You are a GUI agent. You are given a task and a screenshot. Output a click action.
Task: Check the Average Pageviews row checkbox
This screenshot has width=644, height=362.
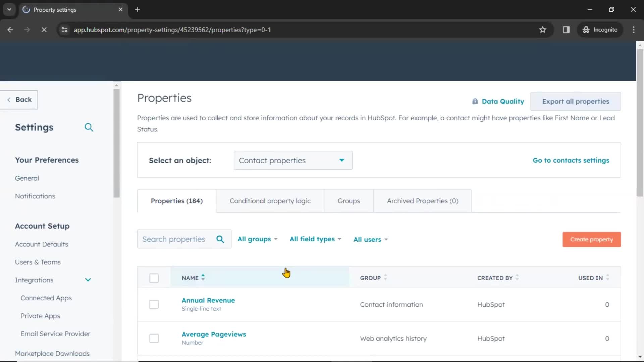tap(154, 338)
